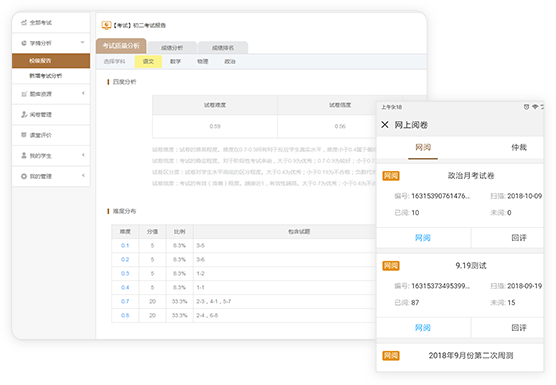Open 阅卷管理 in the sidebar
This screenshot has width=556, height=385.
coord(51,115)
